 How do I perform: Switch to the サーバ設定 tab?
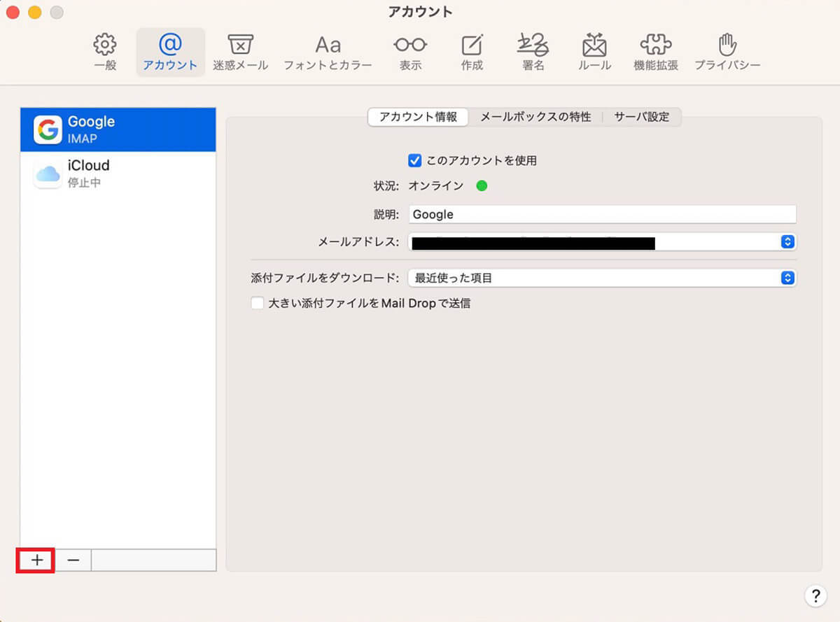click(x=642, y=117)
